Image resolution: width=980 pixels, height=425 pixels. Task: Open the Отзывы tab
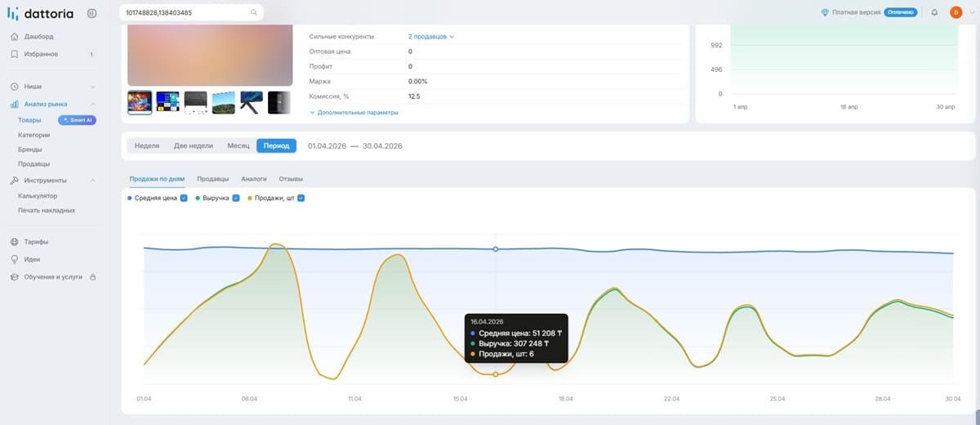click(x=291, y=178)
